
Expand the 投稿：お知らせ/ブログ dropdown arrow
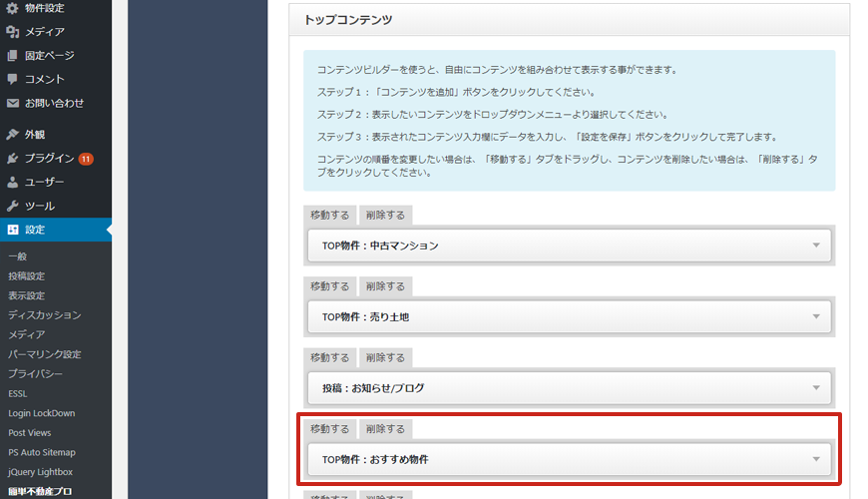[x=815, y=388]
